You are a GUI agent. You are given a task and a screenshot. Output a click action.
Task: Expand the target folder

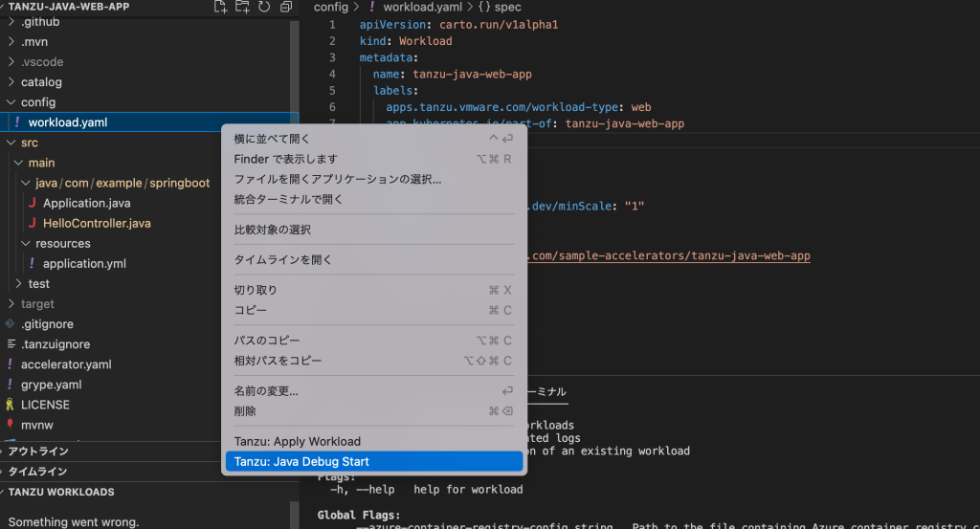(37, 304)
